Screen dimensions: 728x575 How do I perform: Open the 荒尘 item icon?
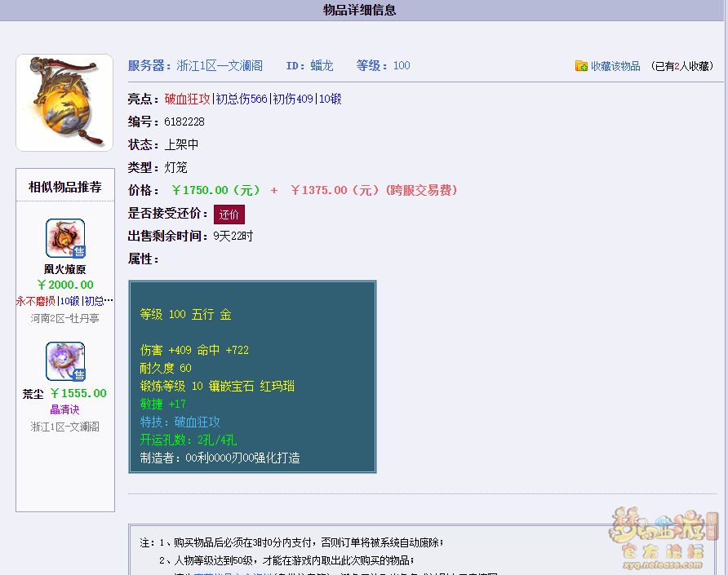point(65,361)
